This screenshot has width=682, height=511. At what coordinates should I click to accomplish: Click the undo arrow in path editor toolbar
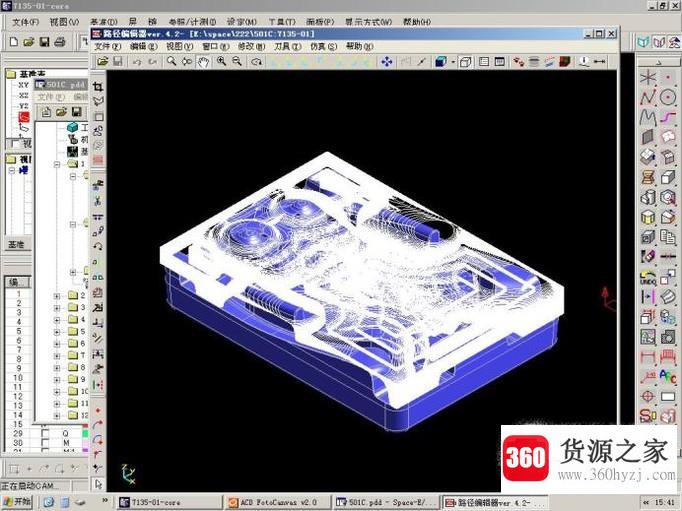pos(137,62)
